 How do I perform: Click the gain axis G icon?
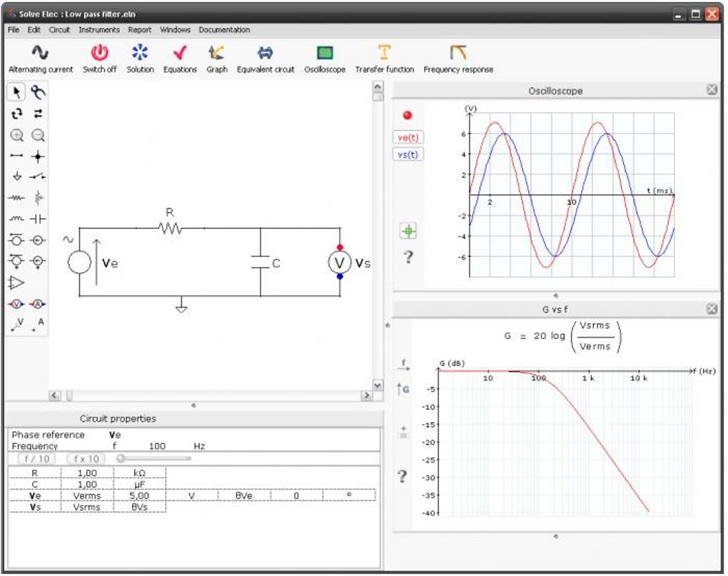(403, 389)
